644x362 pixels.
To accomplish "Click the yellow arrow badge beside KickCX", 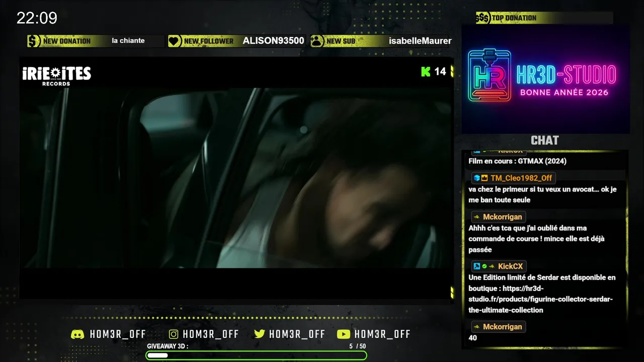I will pos(492,266).
